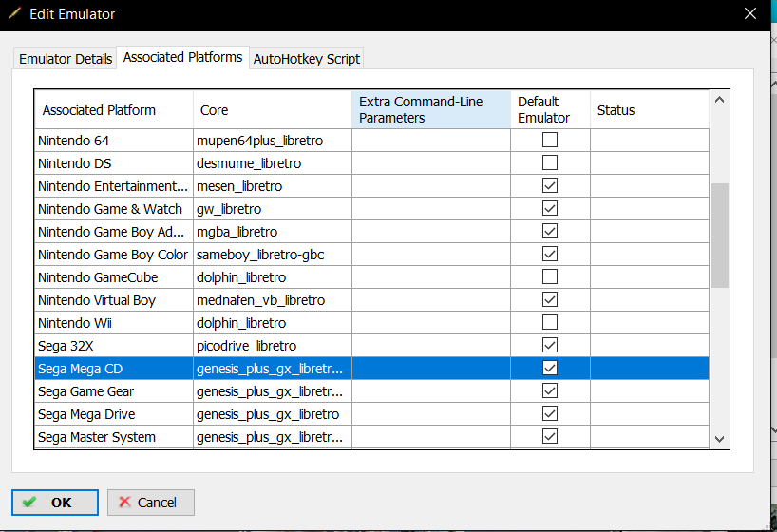Select the Nintendo Wii platform cell

[x=113, y=323]
